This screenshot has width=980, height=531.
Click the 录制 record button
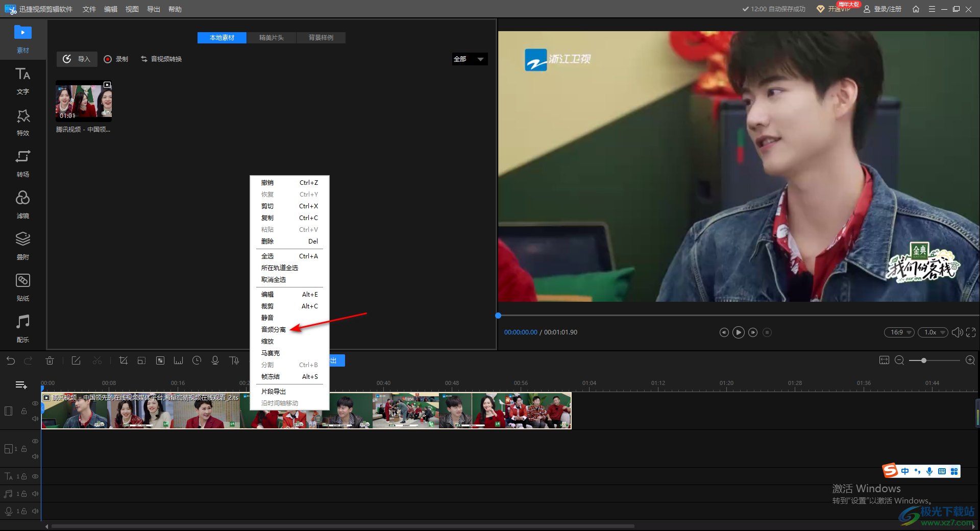116,59
